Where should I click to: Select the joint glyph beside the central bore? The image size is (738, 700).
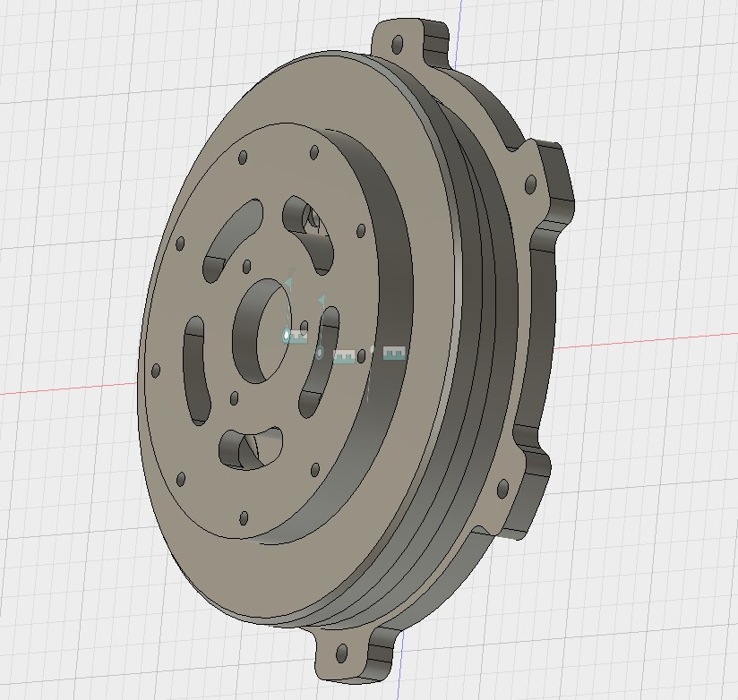click(298, 336)
